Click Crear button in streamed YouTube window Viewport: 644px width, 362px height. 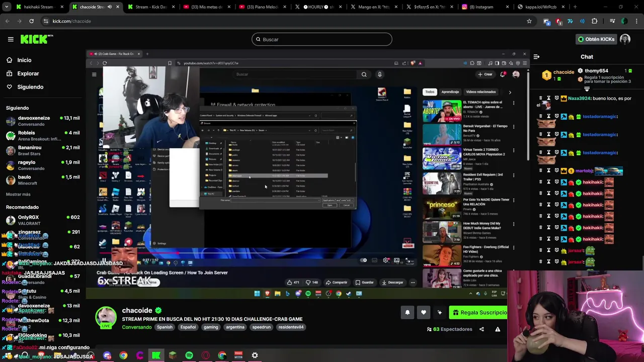[x=486, y=74]
